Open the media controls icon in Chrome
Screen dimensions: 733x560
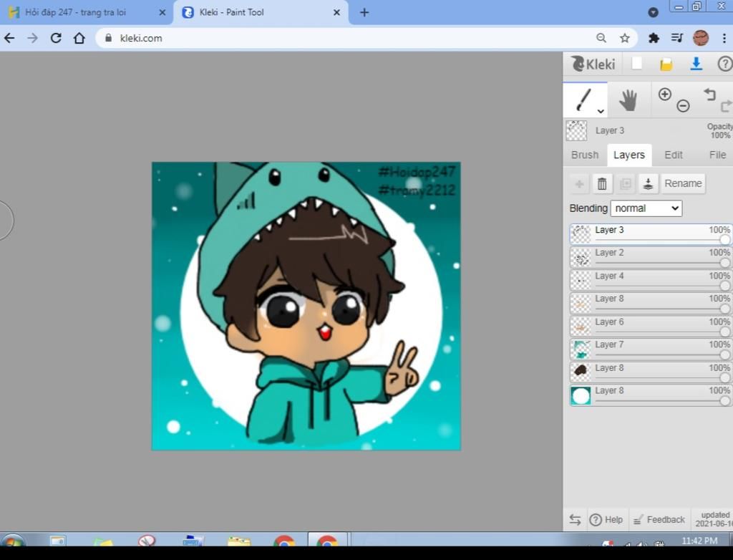(x=677, y=38)
